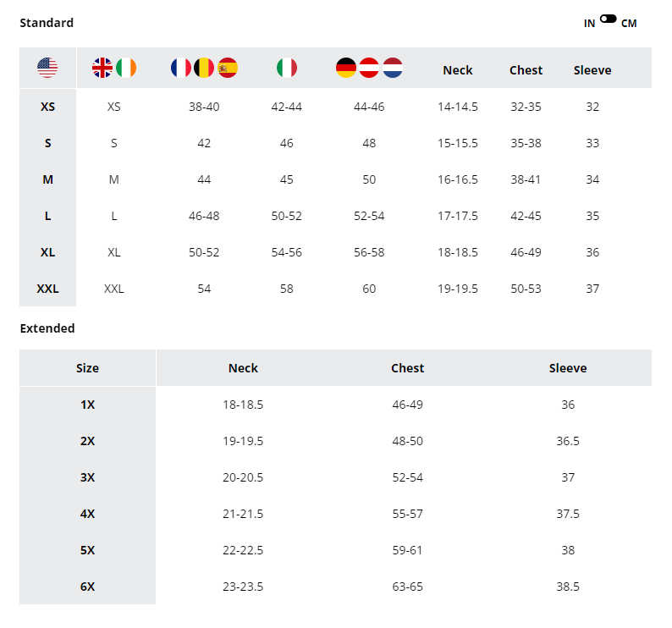The image size is (672, 628).
Task: Click the Sleeve header in Standard table
Action: click(x=592, y=70)
